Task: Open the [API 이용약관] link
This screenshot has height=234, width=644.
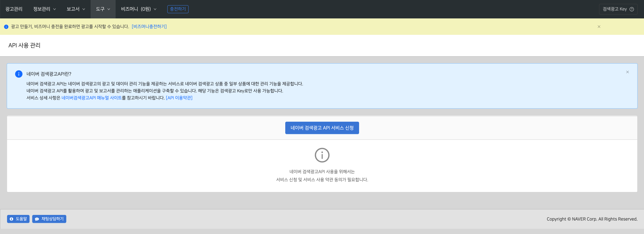Action: 179,98
